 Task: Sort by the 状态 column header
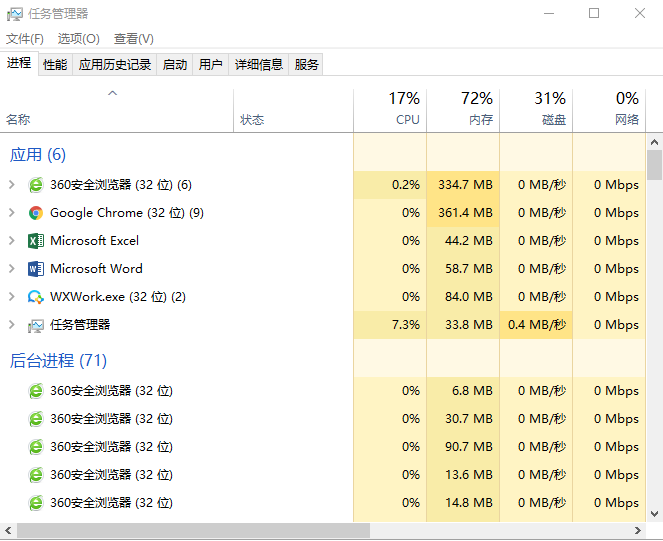click(293, 111)
